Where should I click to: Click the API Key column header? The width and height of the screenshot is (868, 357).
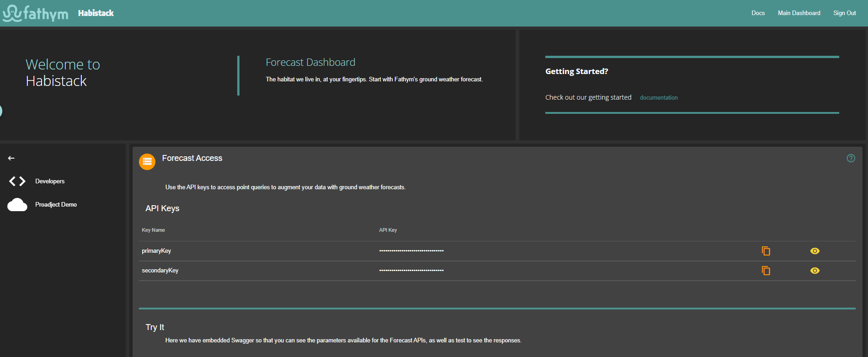click(x=388, y=230)
